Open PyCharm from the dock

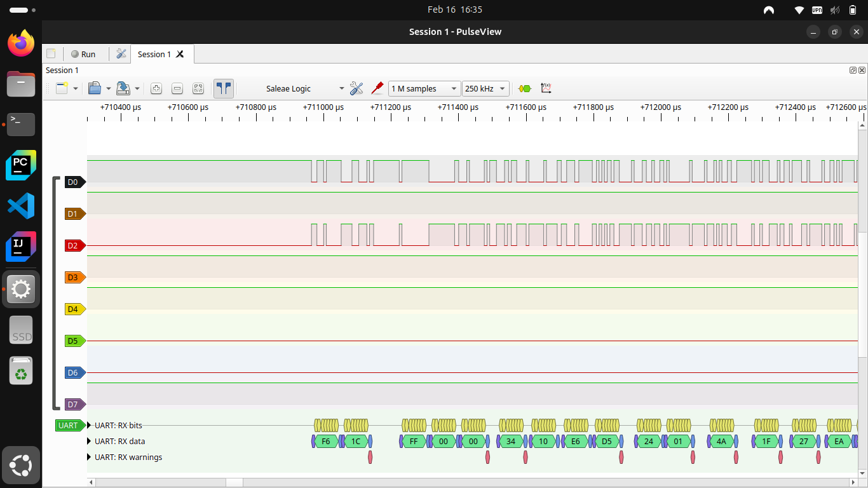point(21,165)
